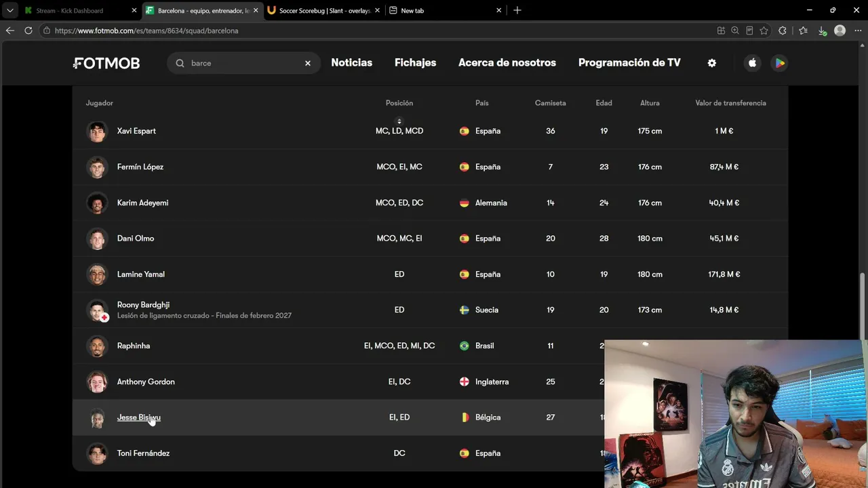Click Brazil flag in Raphinha row
Viewport: 868px width, 488px height.
(x=464, y=346)
